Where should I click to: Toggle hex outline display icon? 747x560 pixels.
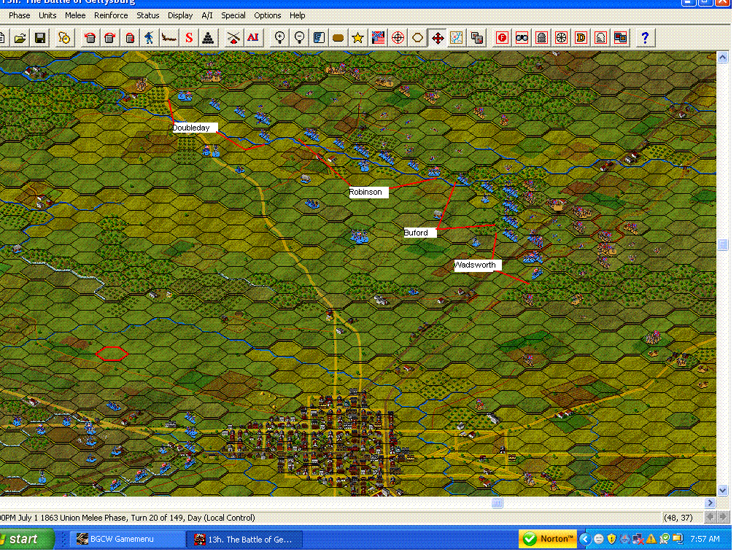click(x=417, y=38)
